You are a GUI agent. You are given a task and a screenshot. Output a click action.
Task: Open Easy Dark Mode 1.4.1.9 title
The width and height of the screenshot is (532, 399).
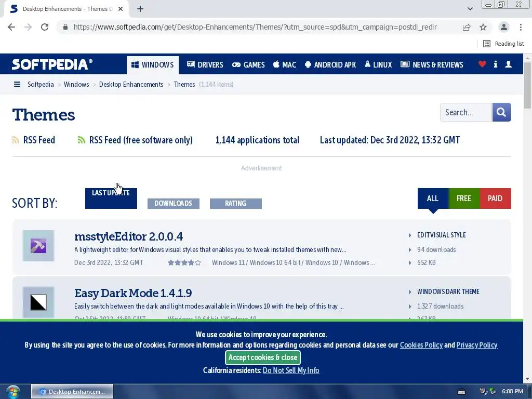coord(133,293)
